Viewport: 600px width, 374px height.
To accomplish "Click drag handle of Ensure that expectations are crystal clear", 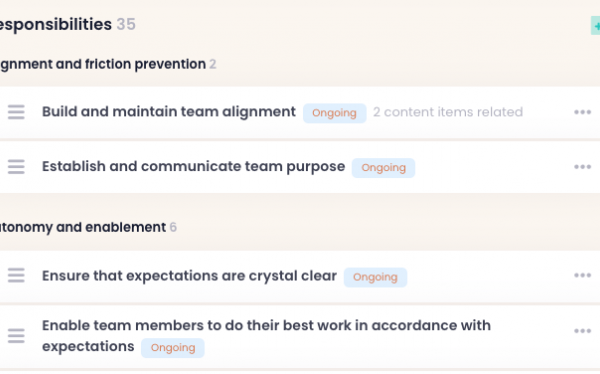I will 16,275.
